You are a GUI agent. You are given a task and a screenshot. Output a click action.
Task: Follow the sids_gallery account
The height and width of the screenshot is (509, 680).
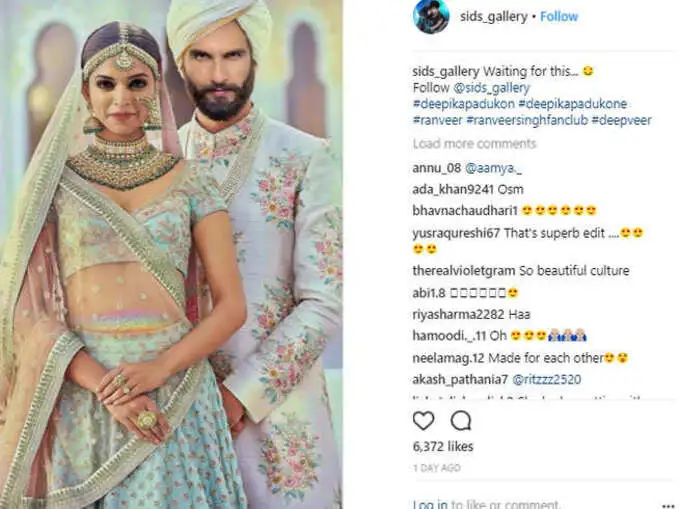[559, 16]
